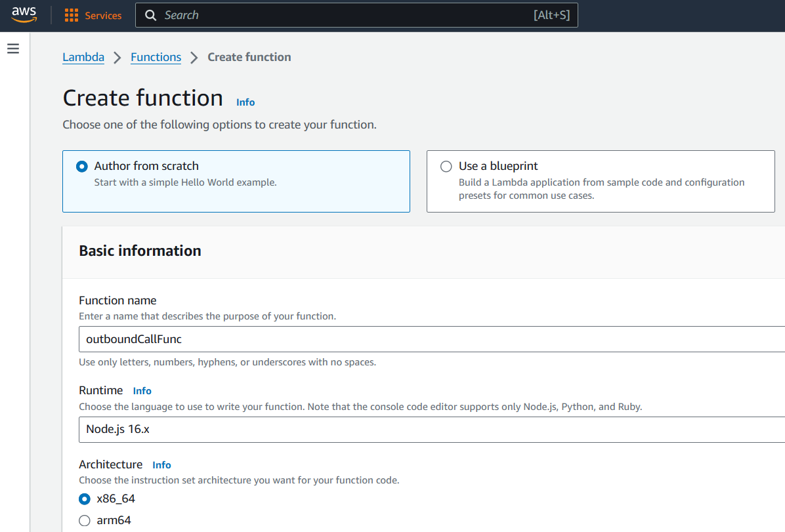Open Info link beside Architecture label
The image size is (785, 532).
[x=161, y=465]
